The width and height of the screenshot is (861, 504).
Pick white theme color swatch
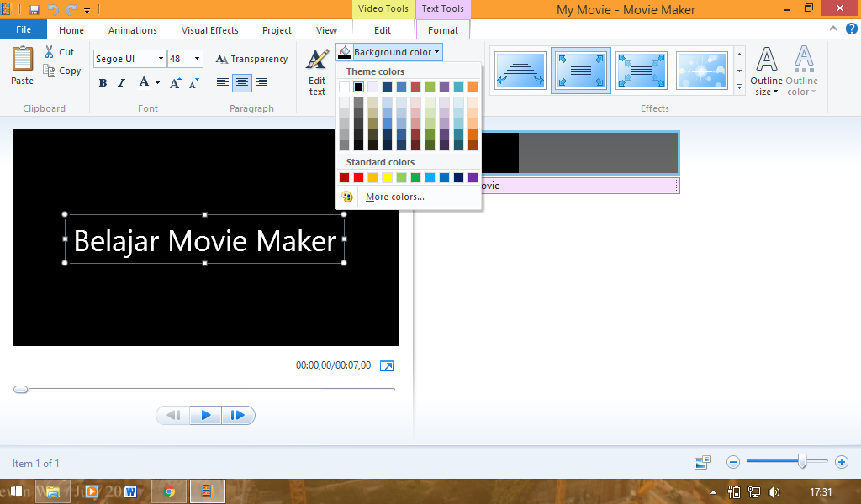click(344, 87)
